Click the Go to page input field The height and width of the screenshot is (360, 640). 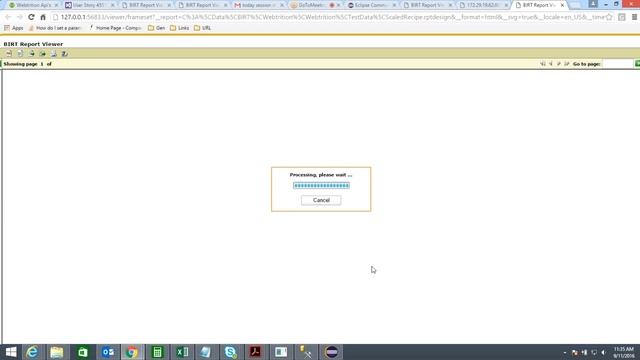[x=618, y=64]
